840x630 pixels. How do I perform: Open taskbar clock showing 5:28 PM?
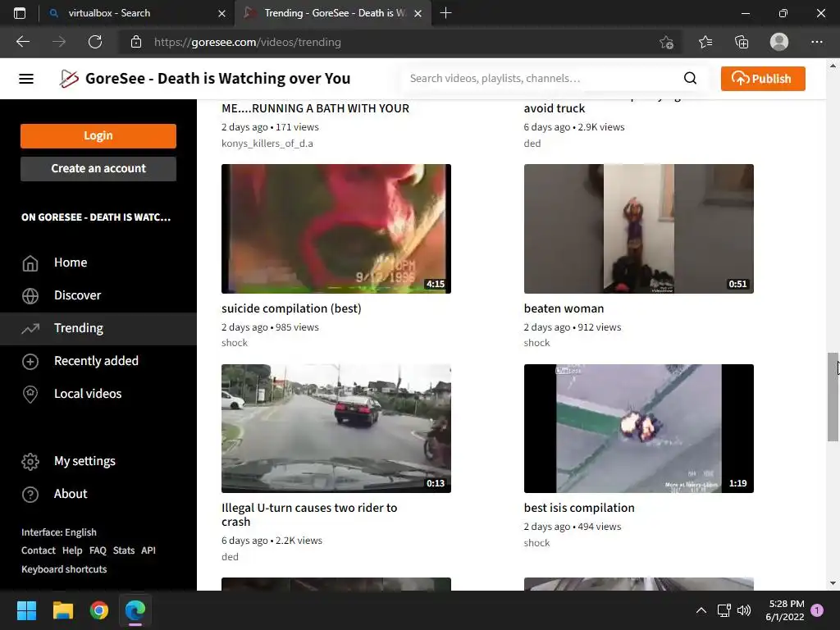[x=785, y=610]
